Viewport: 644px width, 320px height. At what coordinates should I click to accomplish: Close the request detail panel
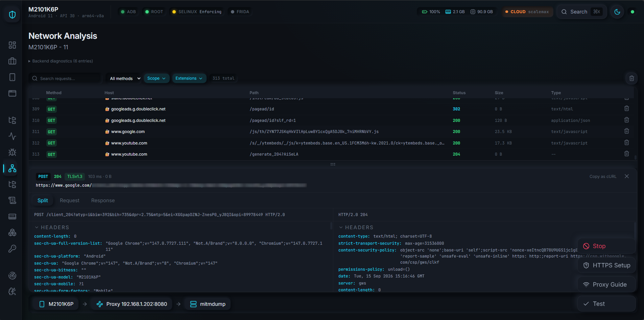(x=627, y=176)
